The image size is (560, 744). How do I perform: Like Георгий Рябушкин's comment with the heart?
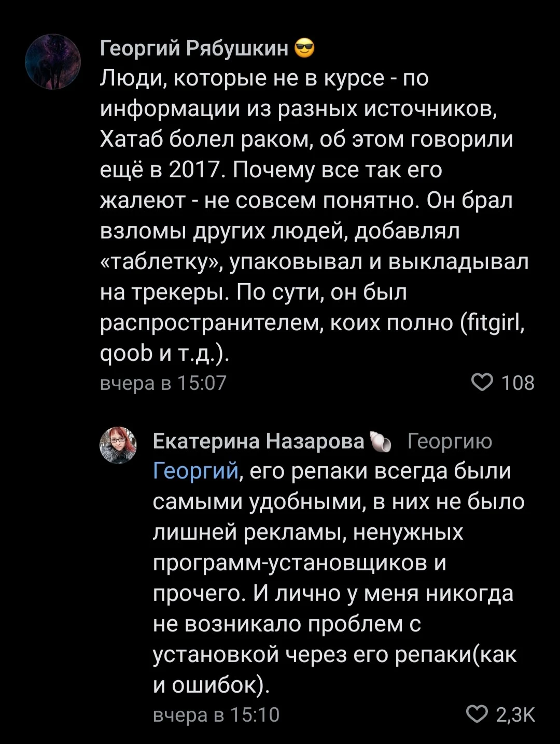pos(482,382)
